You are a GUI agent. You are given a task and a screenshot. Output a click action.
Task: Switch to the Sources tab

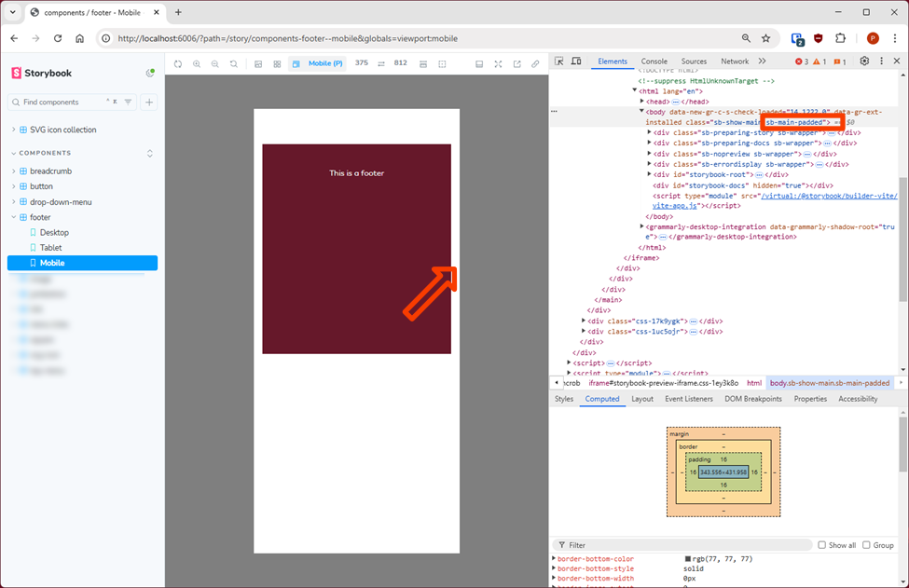click(694, 61)
